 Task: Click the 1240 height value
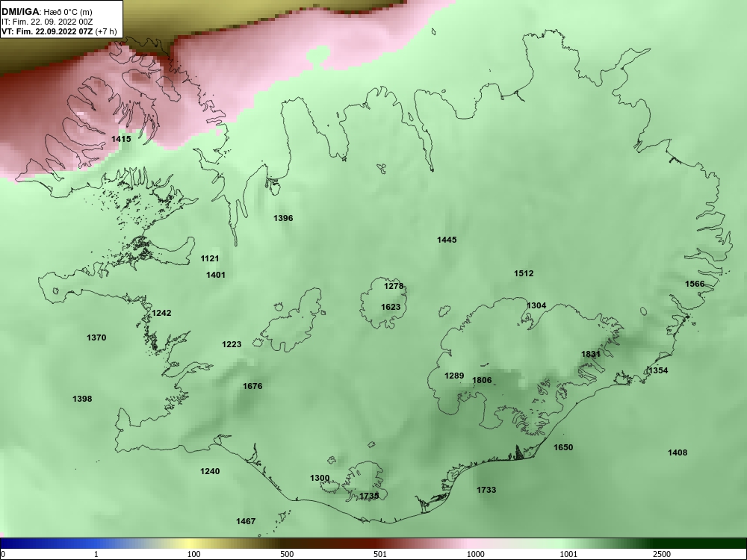tap(210, 471)
